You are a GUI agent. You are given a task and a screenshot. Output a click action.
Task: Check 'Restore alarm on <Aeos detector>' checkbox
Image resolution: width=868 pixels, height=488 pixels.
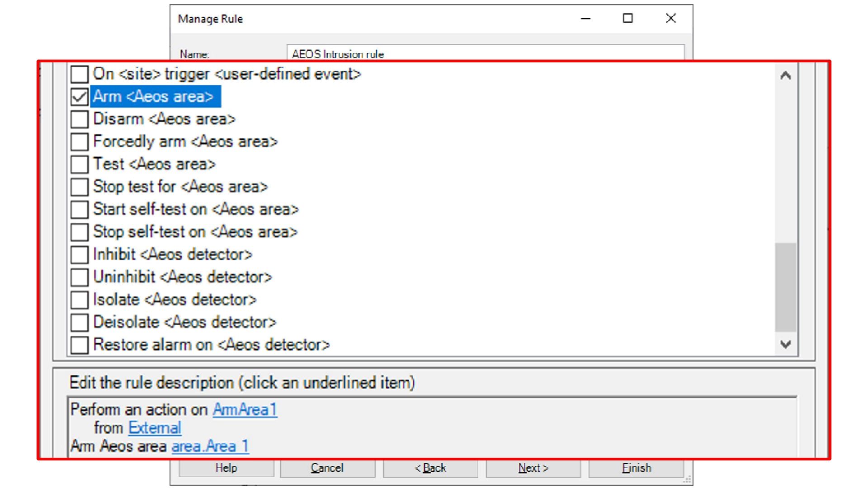[80, 345]
